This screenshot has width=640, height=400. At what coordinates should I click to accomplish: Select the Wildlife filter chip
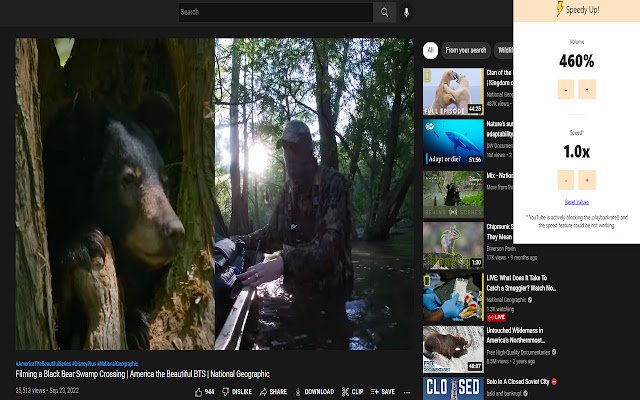pos(504,50)
